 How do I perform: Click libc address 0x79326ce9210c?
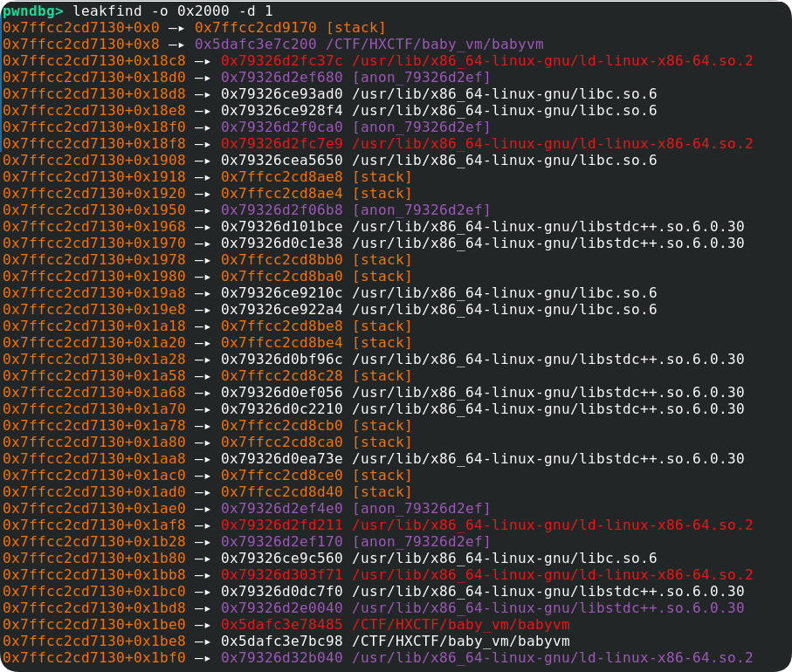pos(282,293)
